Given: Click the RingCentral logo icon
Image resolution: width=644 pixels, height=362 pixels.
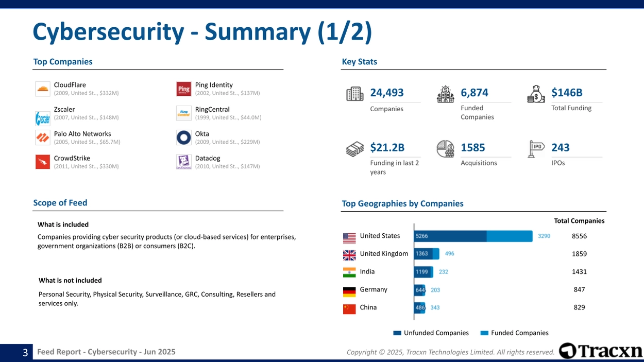Looking at the screenshot, I should [x=184, y=113].
